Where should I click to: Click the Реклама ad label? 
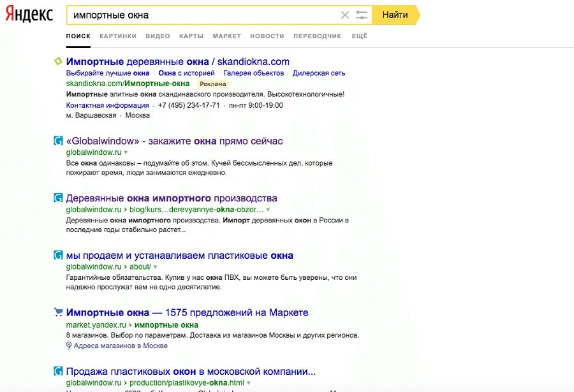coord(212,83)
